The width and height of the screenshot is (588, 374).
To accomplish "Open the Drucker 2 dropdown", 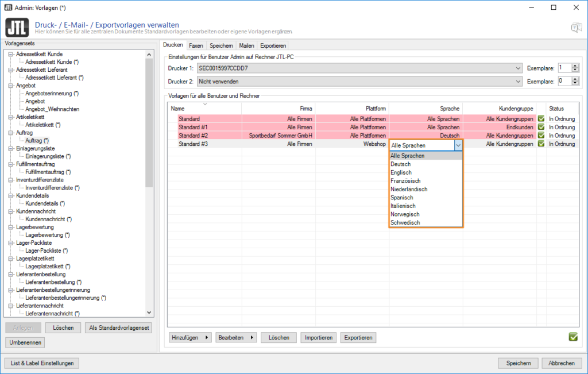I will (518, 82).
